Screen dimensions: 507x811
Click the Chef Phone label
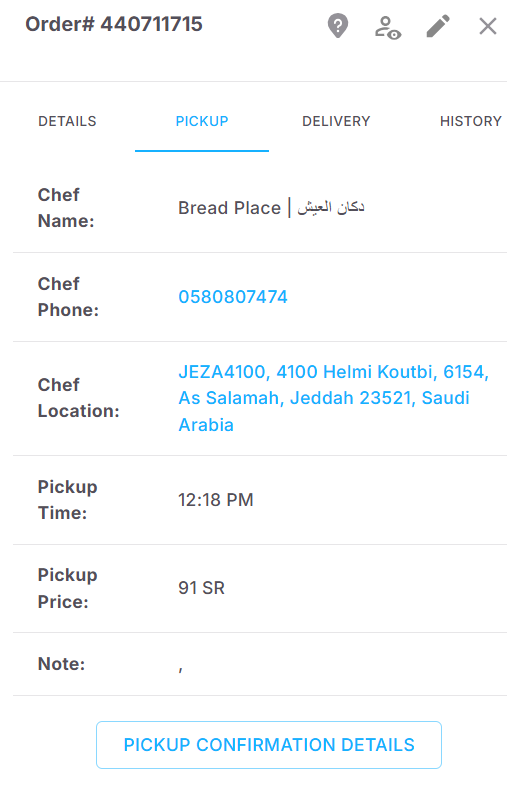68,297
